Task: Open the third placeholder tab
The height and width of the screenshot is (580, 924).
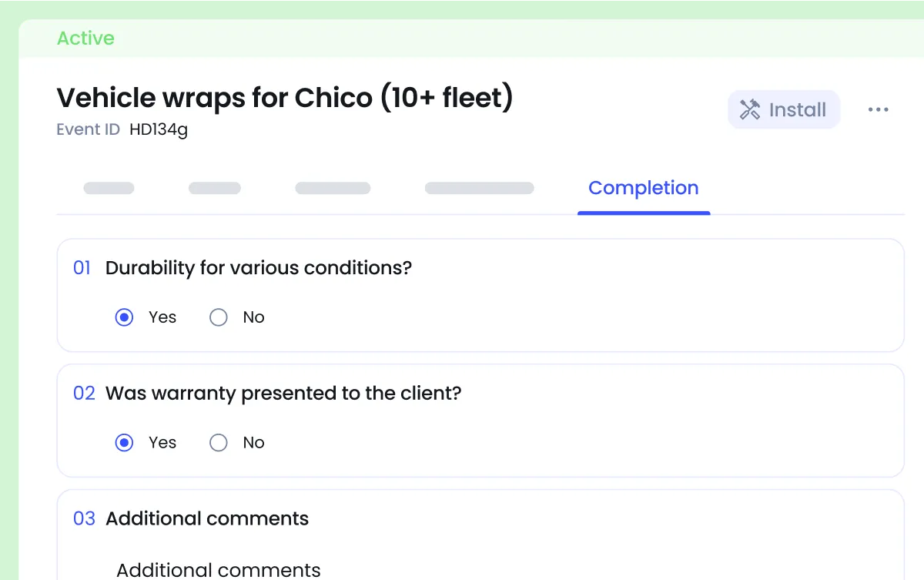Action: [x=333, y=188]
